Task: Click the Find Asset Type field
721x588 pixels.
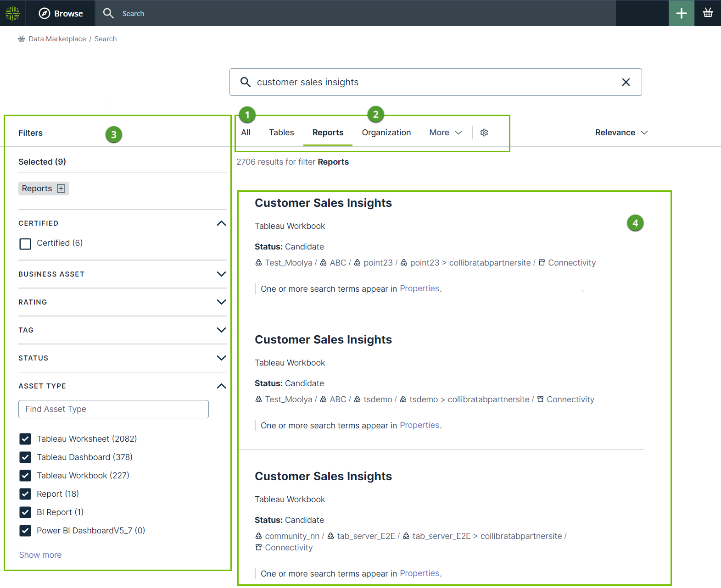Action: coord(113,409)
